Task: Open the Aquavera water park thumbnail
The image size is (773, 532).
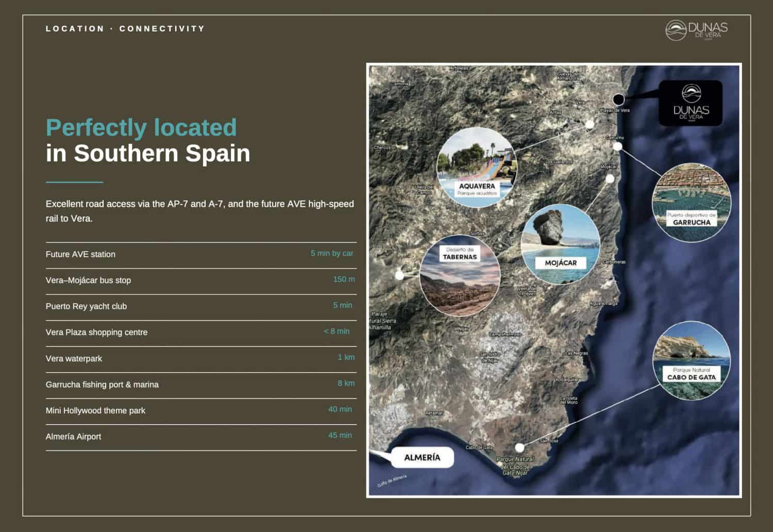Action: [x=477, y=167]
